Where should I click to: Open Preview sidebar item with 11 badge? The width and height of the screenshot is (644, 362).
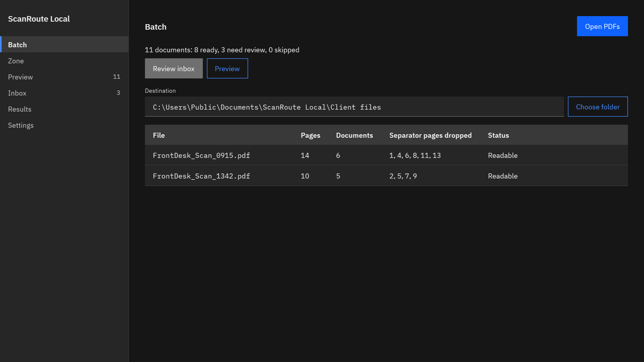(x=64, y=77)
